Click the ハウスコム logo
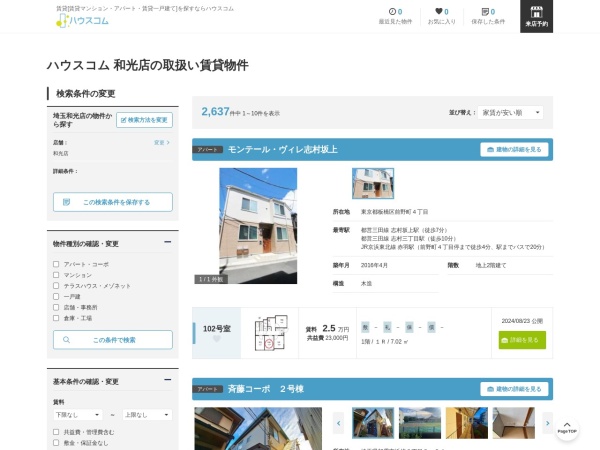Image resolution: width=600 pixels, height=450 pixels. coord(82,20)
